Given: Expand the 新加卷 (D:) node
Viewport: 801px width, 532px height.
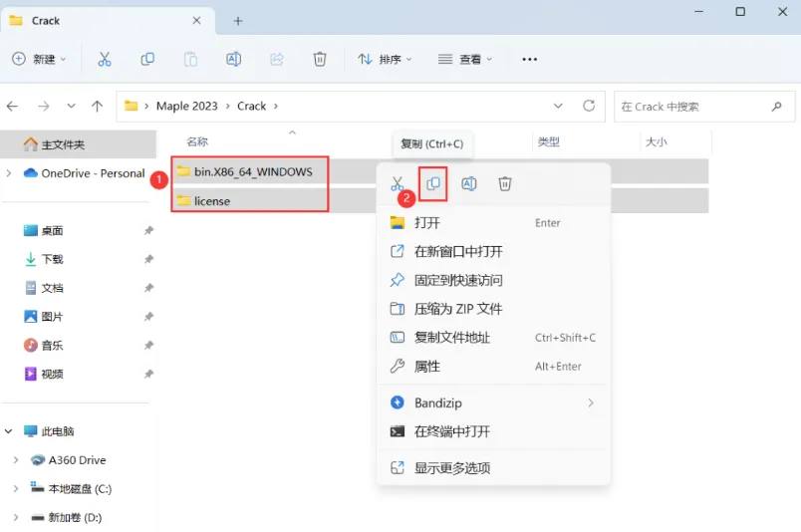Looking at the screenshot, I should (x=16, y=517).
